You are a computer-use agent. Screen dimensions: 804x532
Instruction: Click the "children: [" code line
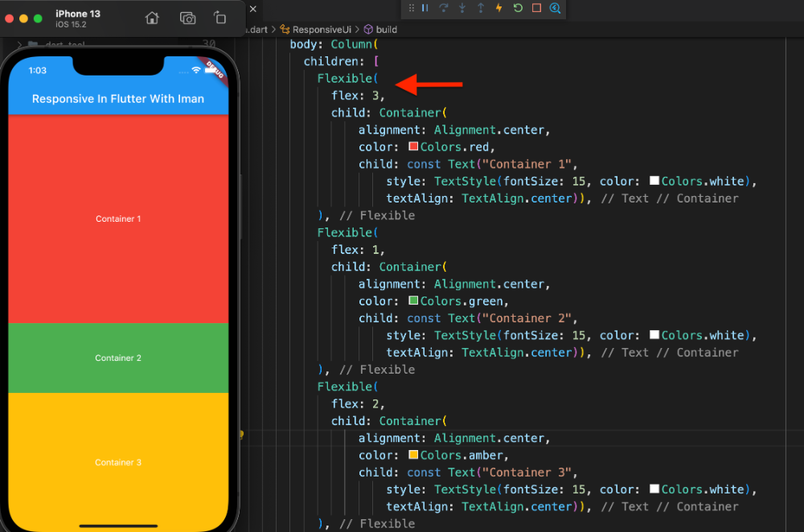pos(341,62)
